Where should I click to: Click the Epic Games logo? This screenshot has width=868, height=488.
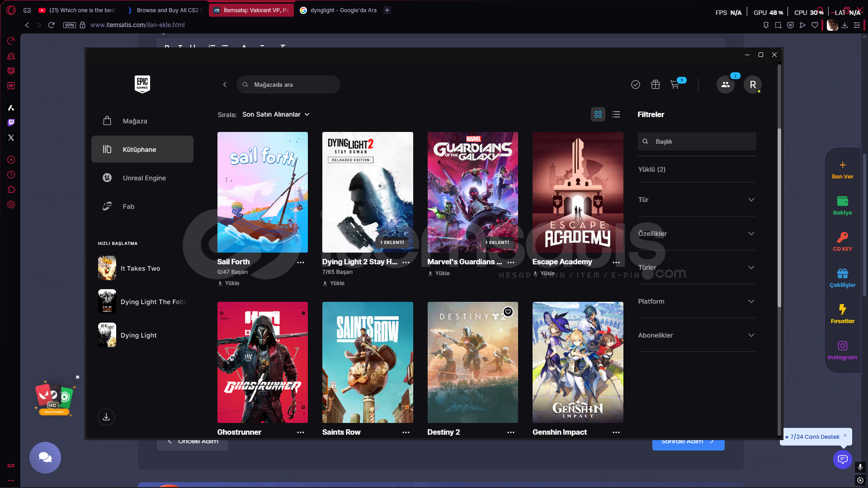[x=142, y=84]
